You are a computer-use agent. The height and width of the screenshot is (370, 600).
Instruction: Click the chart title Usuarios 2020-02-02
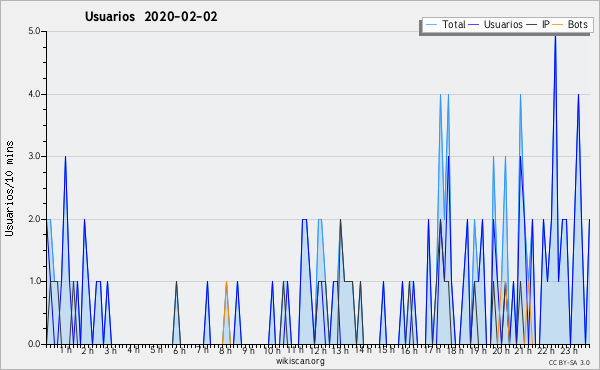(151, 17)
